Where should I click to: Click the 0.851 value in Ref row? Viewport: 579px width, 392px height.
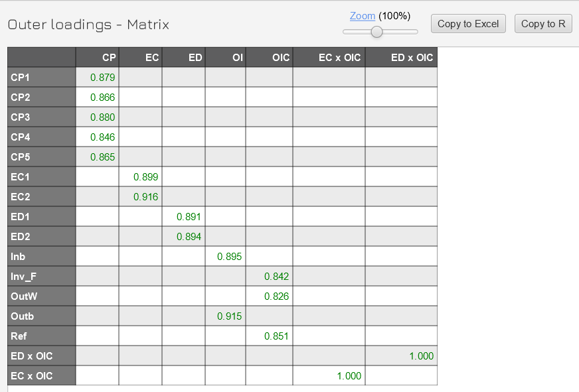point(276,336)
